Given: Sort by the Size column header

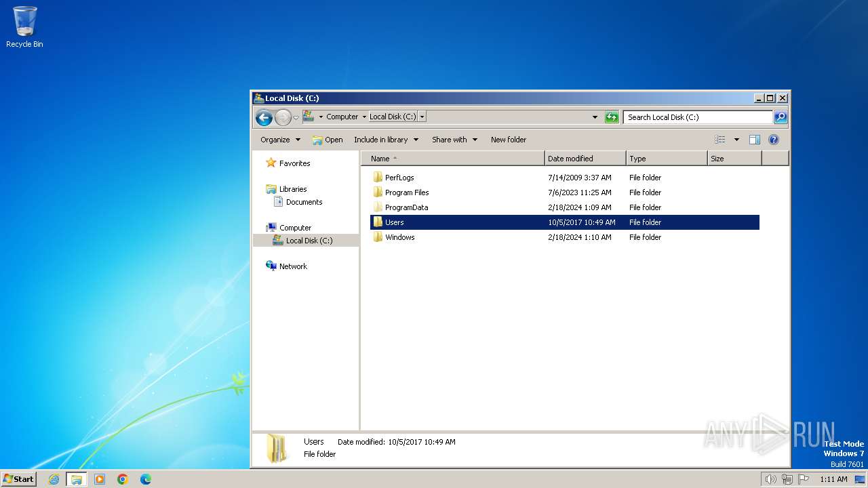Looking at the screenshot, I should (734, 159).
